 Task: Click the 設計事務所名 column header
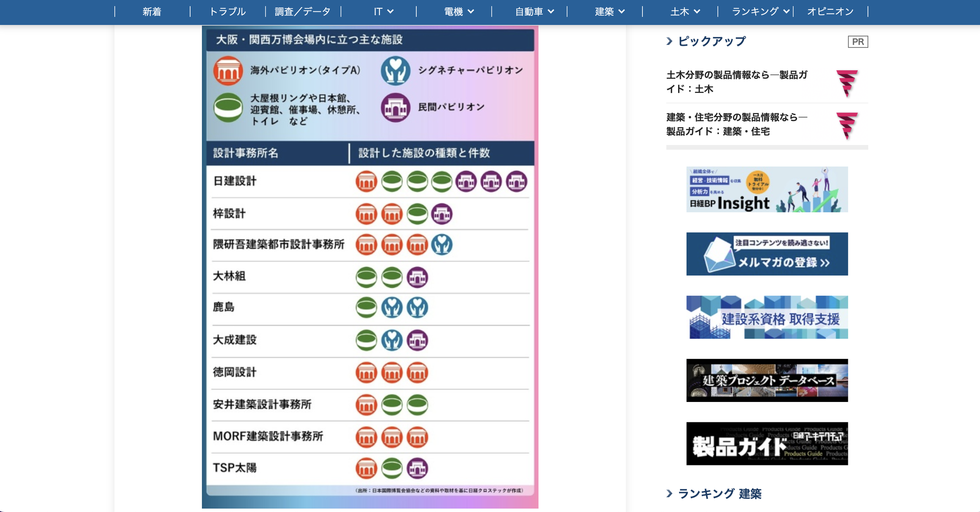point(245,153)
